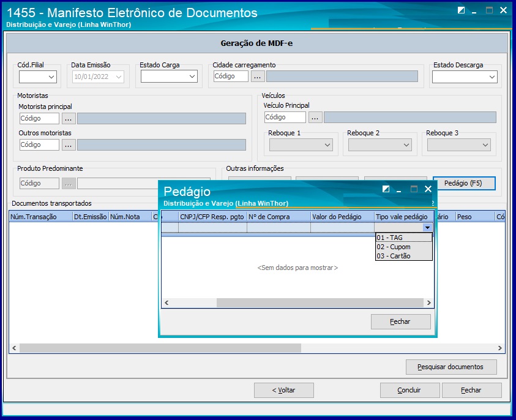516x420 pixels.
Task: Expand the Estado Descarga dropdown
Action: coord(492,77)
